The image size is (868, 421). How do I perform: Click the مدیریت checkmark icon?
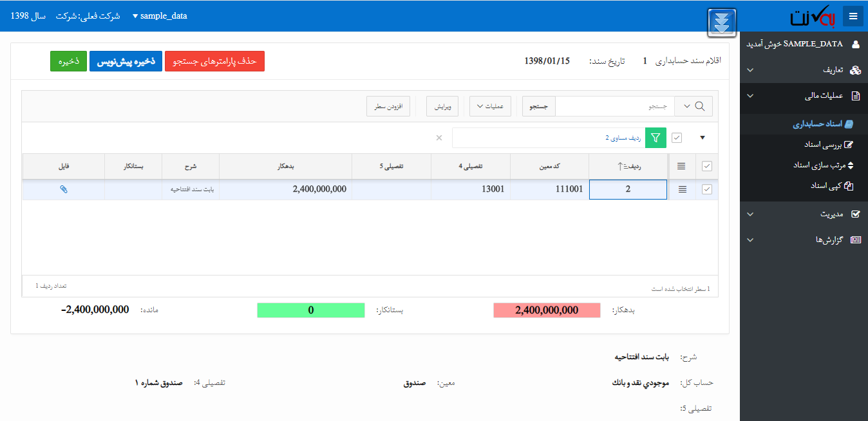pyautogui.click(x=856, y=214)
